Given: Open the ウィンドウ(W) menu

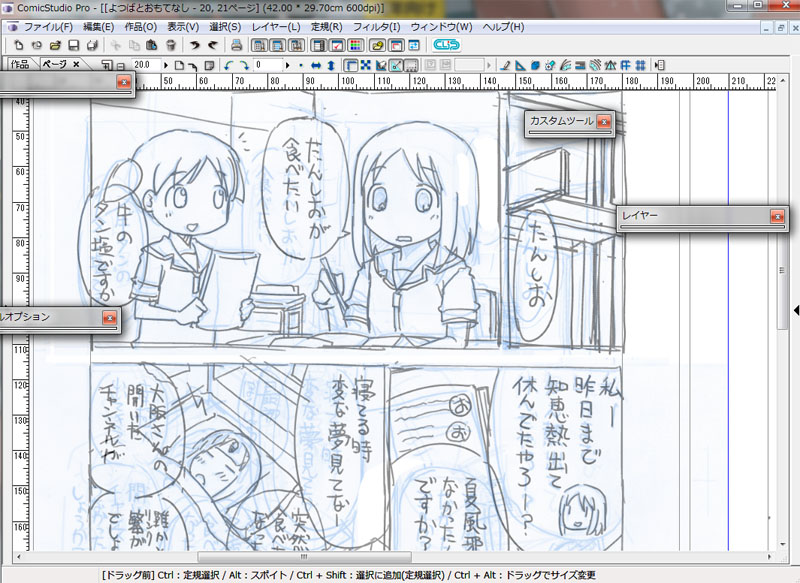Looking at the screenshot, I should point(441,27).
